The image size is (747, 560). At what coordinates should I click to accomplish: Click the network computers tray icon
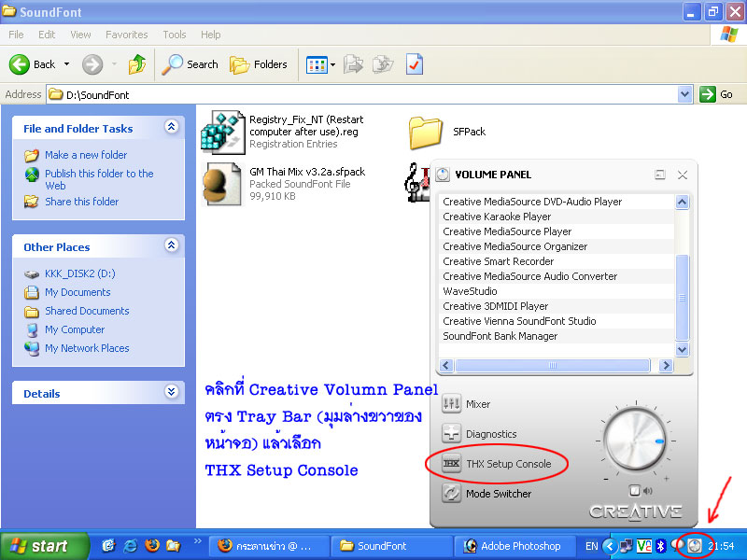click(627, 546)
